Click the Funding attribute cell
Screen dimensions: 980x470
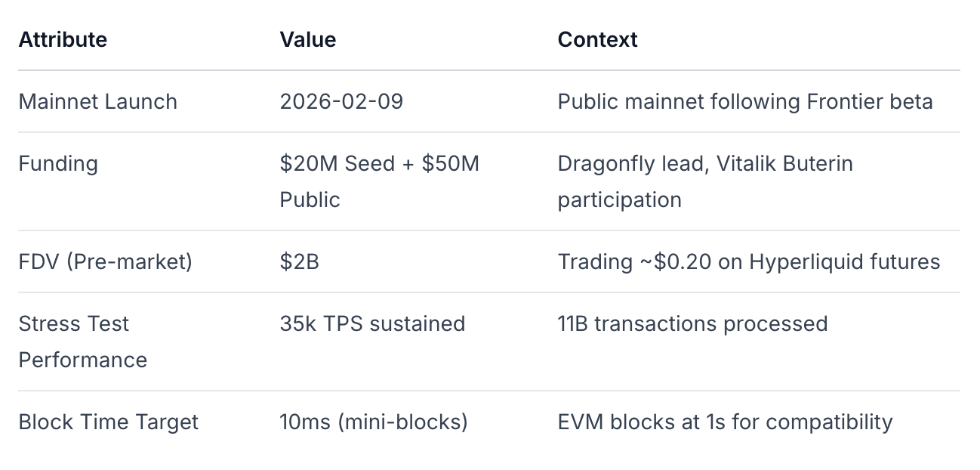click(58, 163)
